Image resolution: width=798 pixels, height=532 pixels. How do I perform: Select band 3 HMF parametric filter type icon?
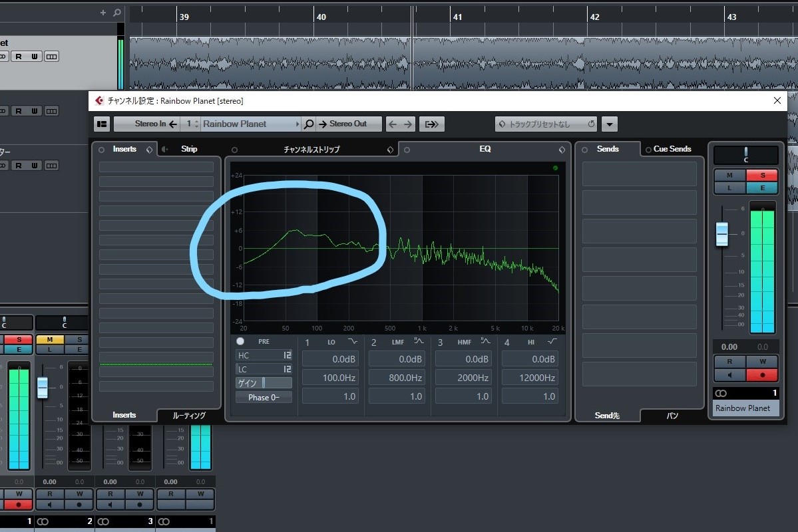tap(485, 341)
